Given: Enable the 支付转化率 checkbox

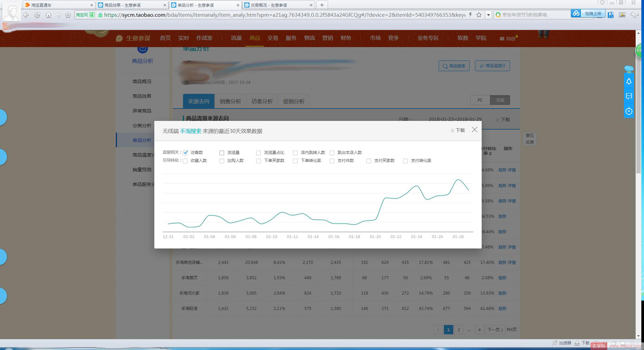Looking at the screenshot, I should click(406, 161).
